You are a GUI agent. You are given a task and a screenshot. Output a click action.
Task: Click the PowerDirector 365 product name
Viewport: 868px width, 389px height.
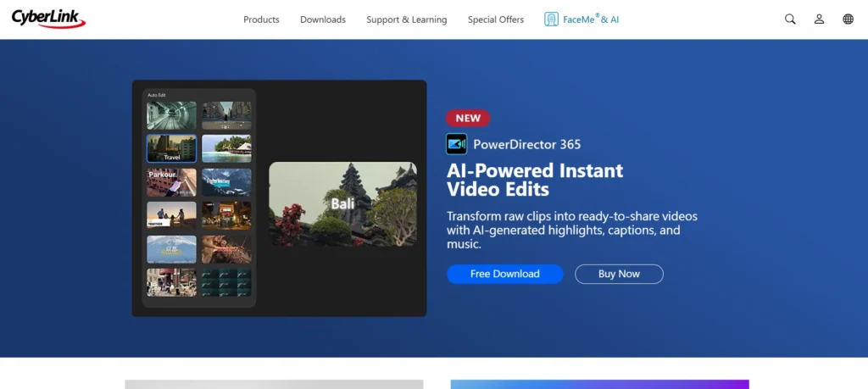(x=527, y=144)
